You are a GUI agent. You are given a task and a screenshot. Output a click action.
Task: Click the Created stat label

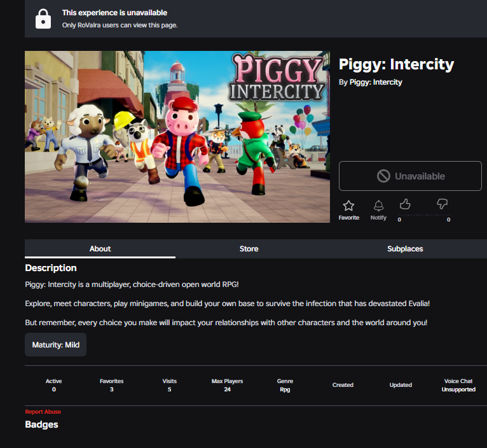click(343, 385)
